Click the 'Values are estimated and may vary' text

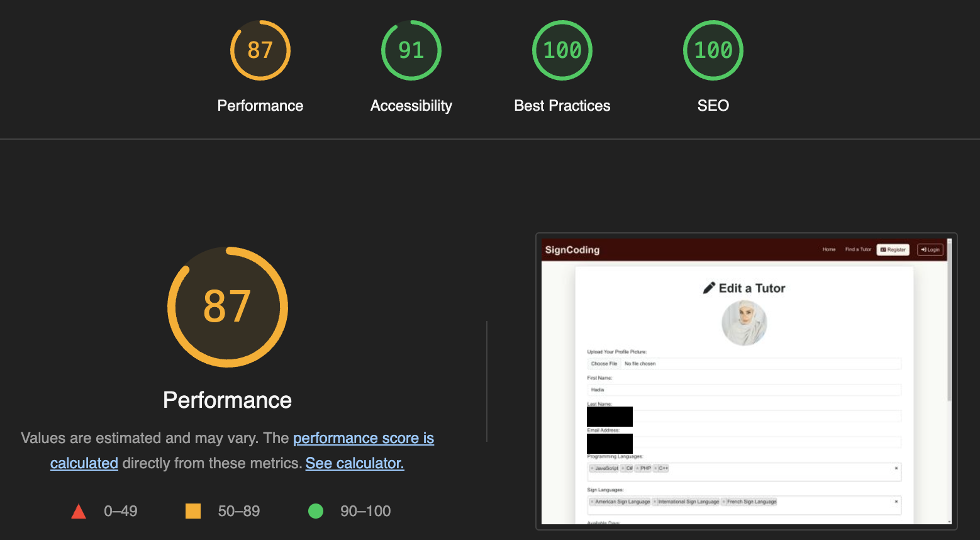[x=139, y=438]
